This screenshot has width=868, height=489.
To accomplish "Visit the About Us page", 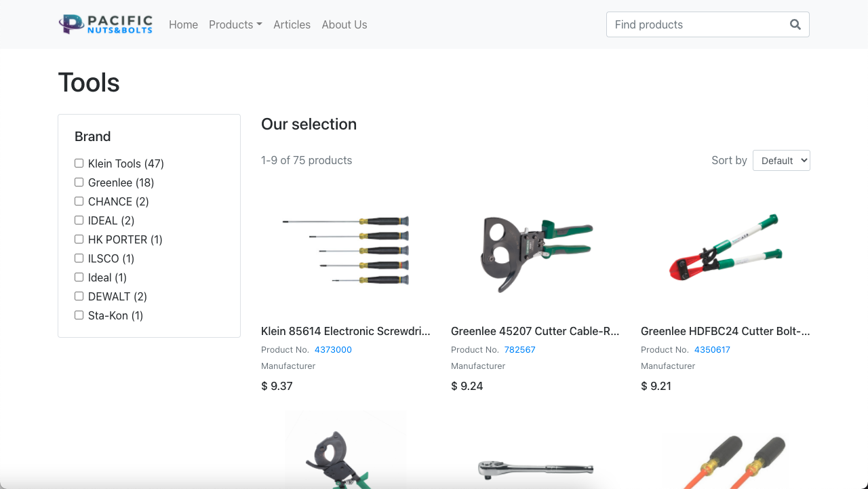I will [344, 24].
